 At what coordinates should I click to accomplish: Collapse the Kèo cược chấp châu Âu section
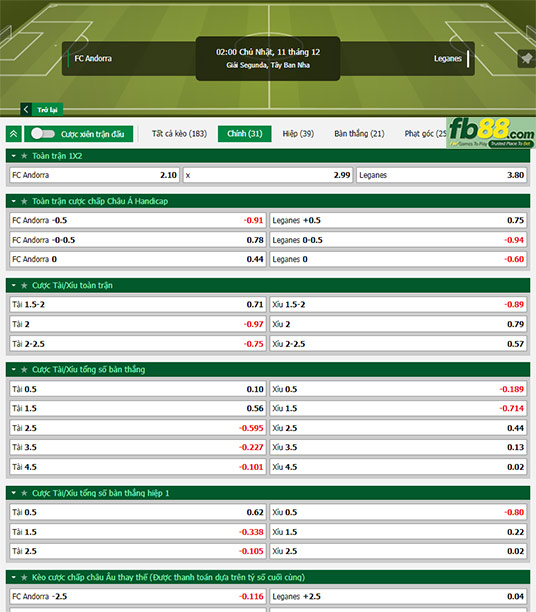click(x=14, y=577)
